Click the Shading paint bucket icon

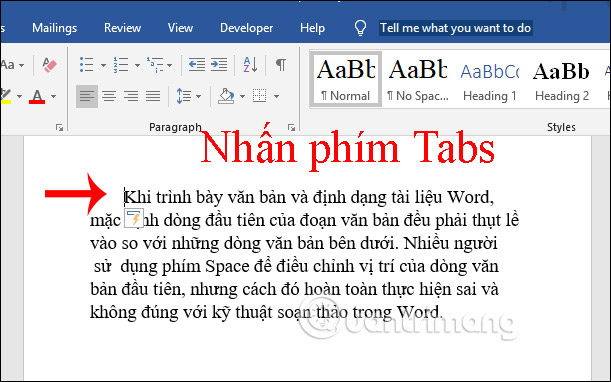pyautogui.click(x=226, y=96)
